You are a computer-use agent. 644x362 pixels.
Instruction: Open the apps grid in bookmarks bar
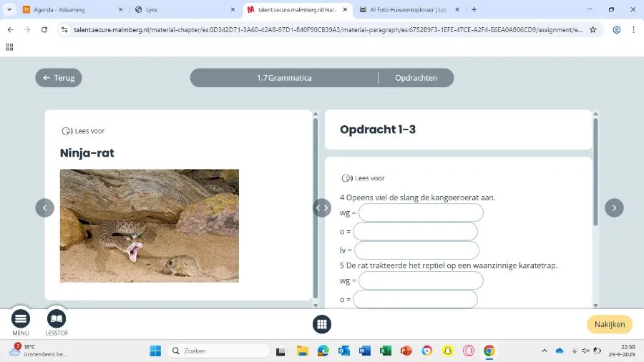click(x=9, y=47)
